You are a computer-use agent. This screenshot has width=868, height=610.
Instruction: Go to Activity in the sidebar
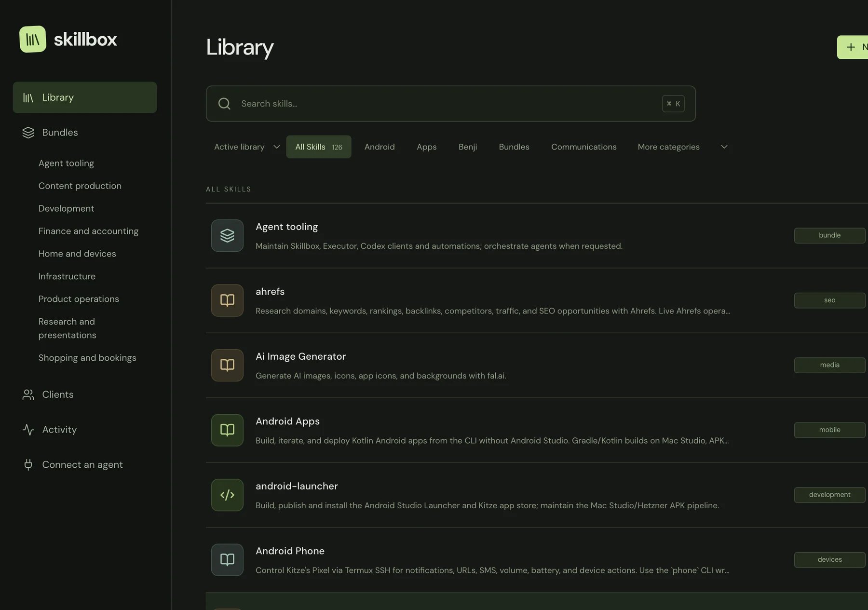pyautogui.click(x=85, y=430)
